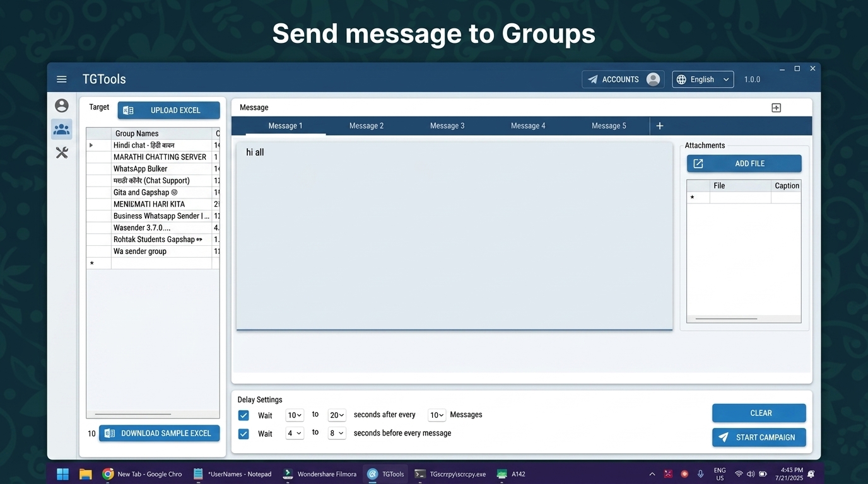Open Google Chrome New Tab taskbar item
Image resolution: width=868 pixels, height=484 pixels.
tap(143, 474)
